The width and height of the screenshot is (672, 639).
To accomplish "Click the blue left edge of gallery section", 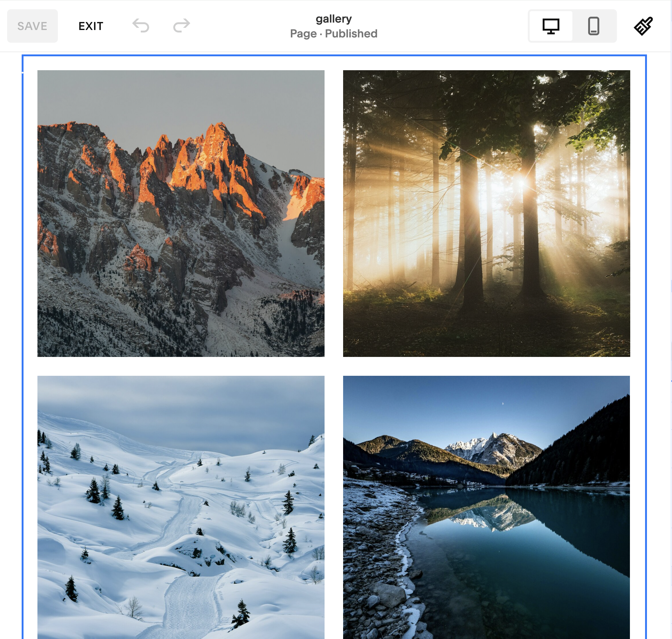I will point(23,341).
